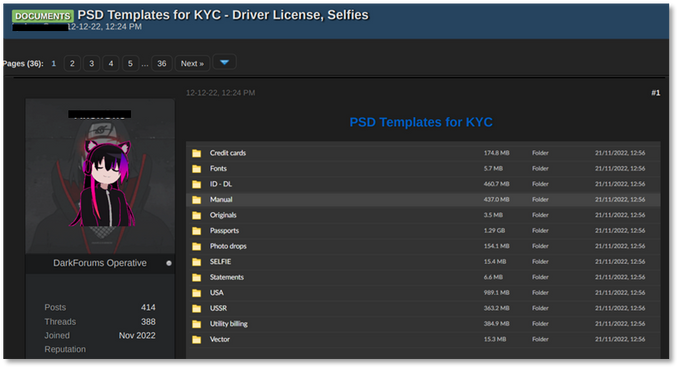
Task: Click the Originals folder name
Action: [x=223, y=216]
